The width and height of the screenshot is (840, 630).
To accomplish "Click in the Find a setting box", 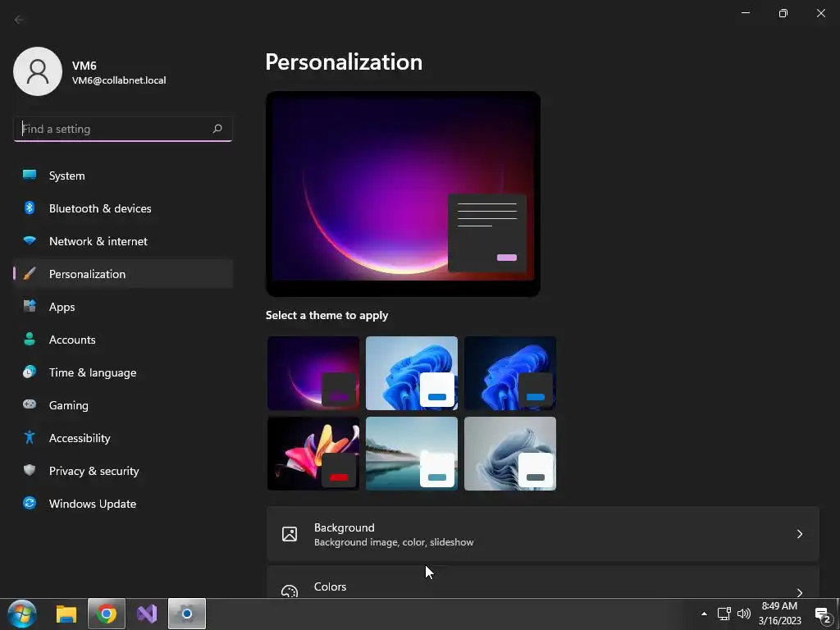I will [x=123, y=129].
